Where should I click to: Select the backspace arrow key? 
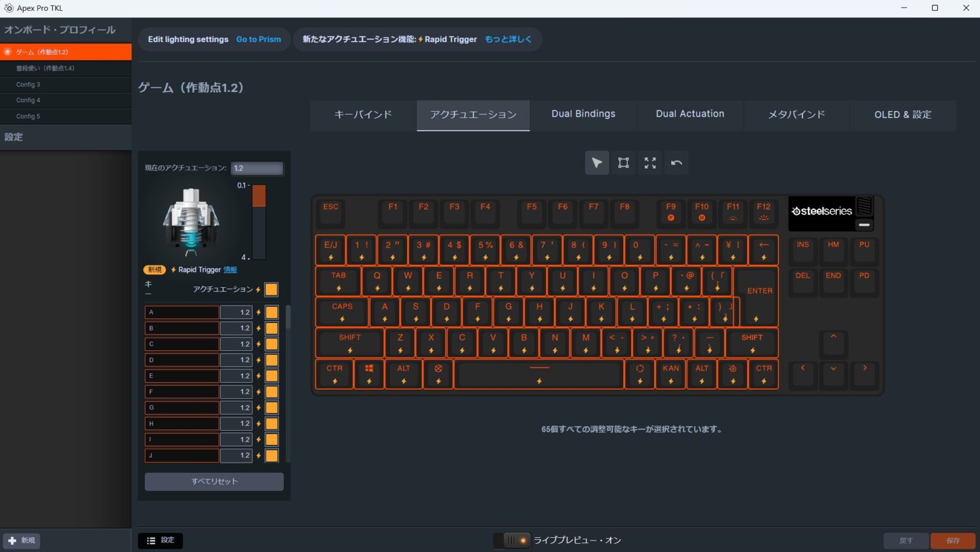point(764,250)
